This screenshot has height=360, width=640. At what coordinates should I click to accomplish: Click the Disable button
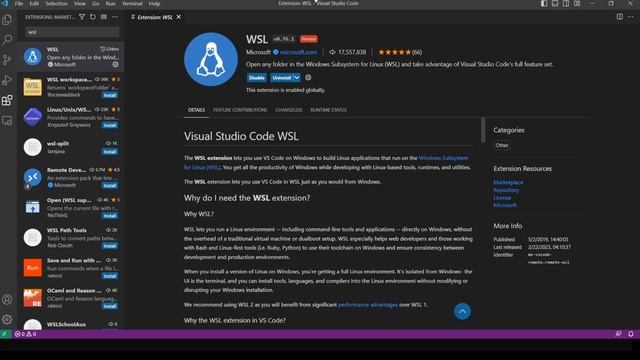click(256, 78)
